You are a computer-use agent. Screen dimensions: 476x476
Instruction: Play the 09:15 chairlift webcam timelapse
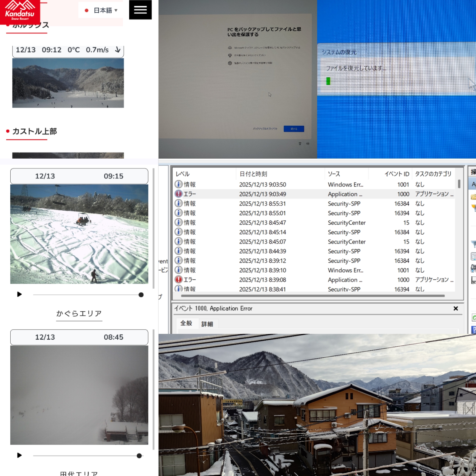[x=19, y=294]
